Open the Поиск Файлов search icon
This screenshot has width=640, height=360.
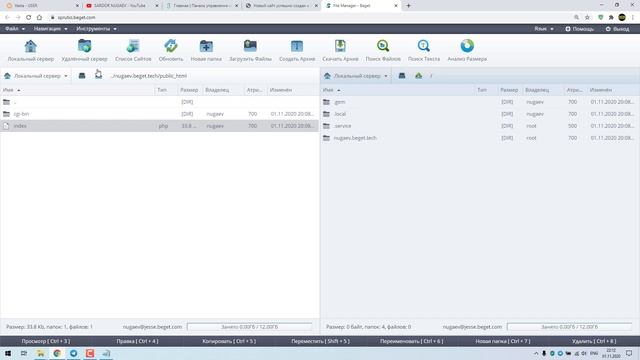383,46
